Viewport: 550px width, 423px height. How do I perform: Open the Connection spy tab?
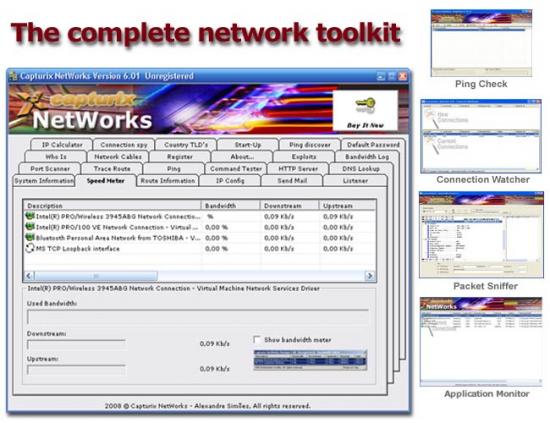coord(124,145)
